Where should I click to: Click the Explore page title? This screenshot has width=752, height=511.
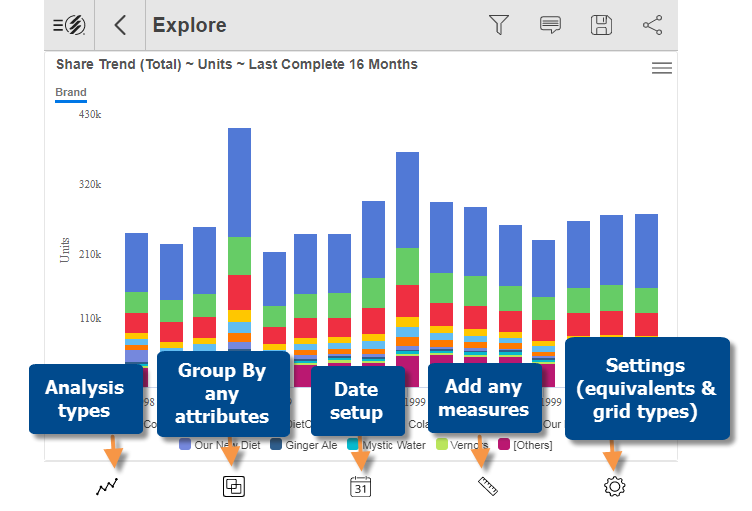coord(189,25)
